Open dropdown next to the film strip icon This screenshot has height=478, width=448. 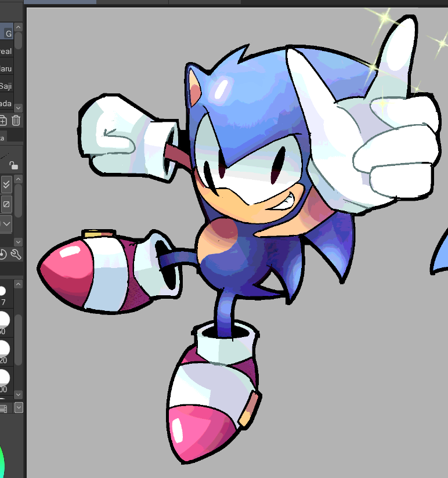coord(19,408)
